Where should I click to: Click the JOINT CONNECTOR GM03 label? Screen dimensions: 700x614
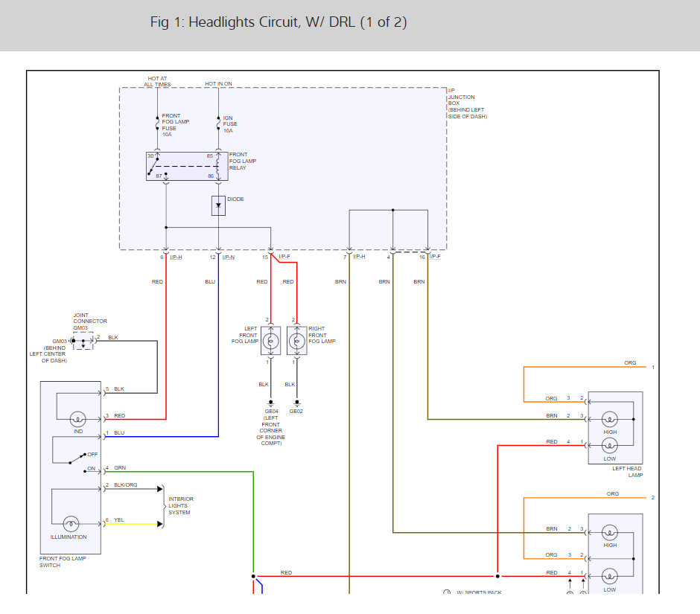tap(89, 322)
